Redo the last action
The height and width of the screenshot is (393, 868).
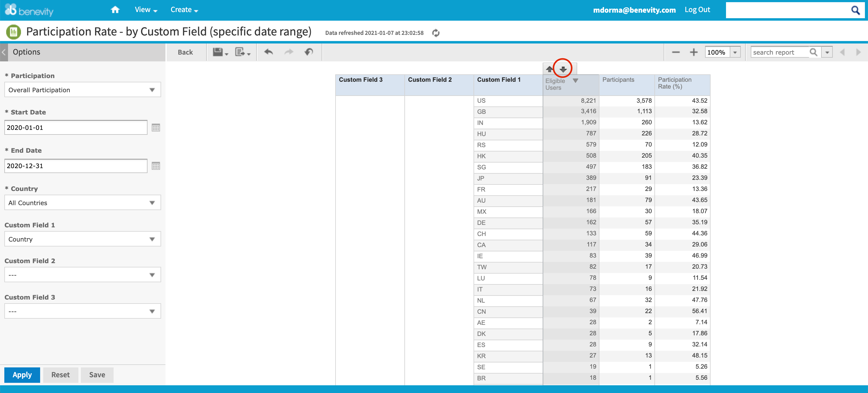(x=289, y=52)
